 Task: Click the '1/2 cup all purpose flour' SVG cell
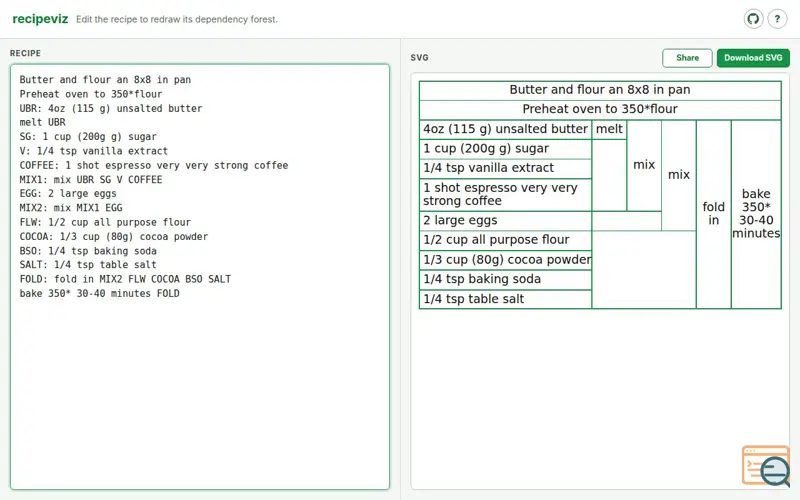pyautogui.click(x=506, y=240)
